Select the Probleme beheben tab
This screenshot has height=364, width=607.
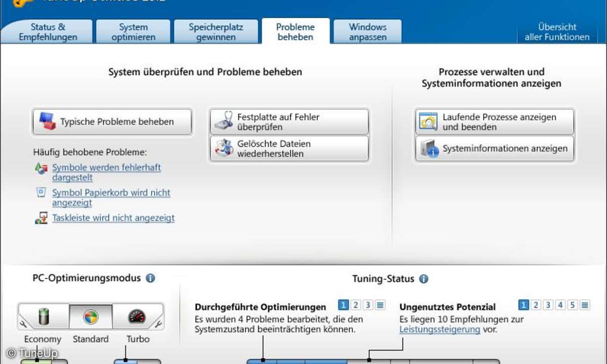point(296,32)
